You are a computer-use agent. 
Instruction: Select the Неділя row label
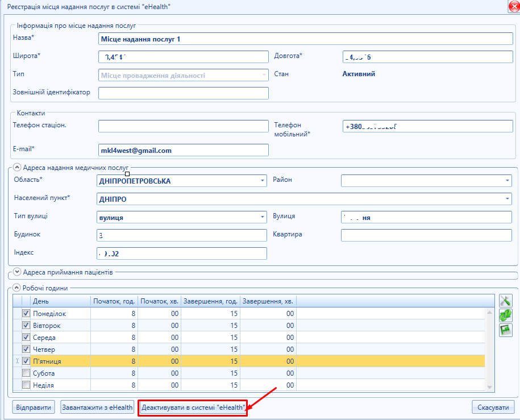click(43, 385)
